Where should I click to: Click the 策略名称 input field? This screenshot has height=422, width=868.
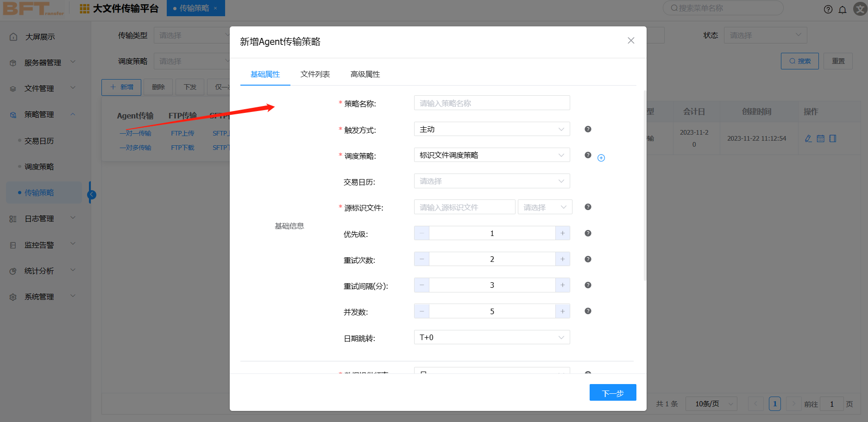click(x=491, y=103)
